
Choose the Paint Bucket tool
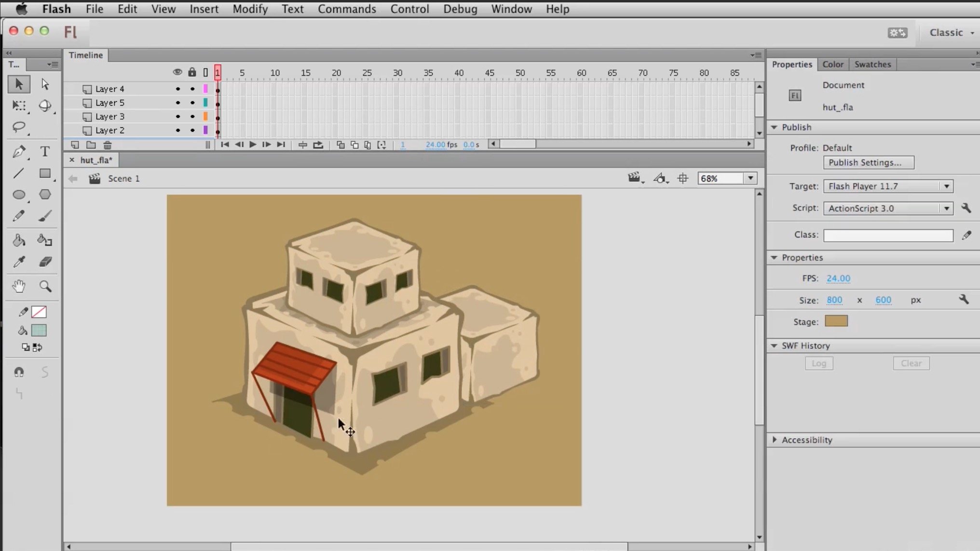point(20,240)
